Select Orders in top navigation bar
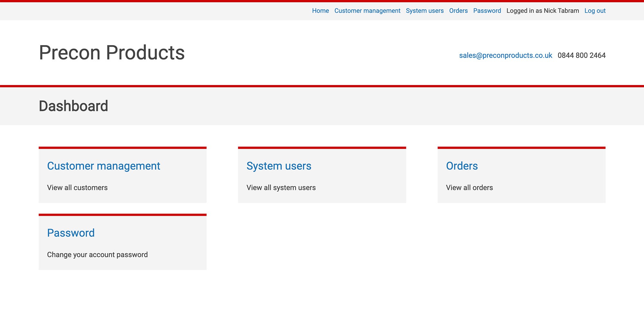 click(x=458, y=11)
